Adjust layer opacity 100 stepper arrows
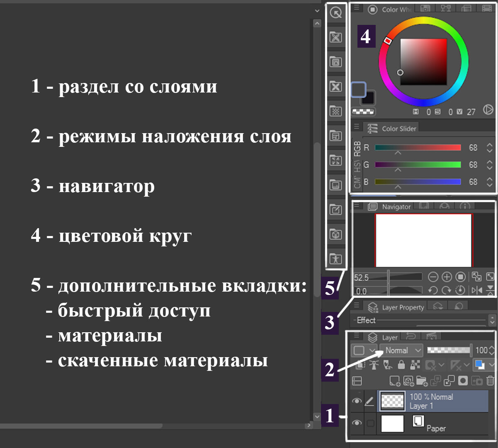This screenshot has height=448, width=498. (493, 351)
